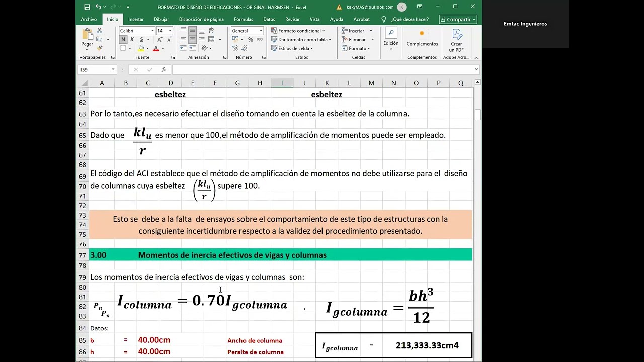Click the vertical scrollbar thumb
The width and height of the screenshot is (644, 362).
pyautogui.click(x=477, y=115)
